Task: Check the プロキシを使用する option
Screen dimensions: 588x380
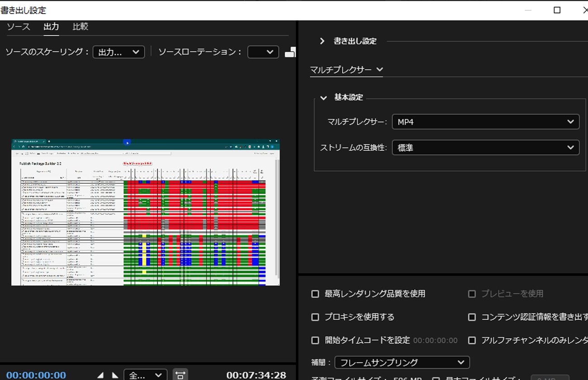Action: tap(315, 317)
